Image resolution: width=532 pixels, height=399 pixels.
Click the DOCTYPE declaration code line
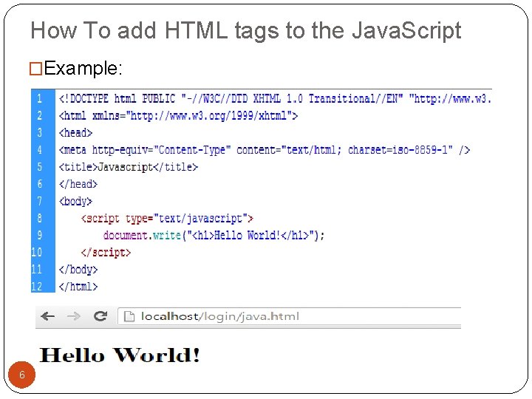tap(275, 99)
